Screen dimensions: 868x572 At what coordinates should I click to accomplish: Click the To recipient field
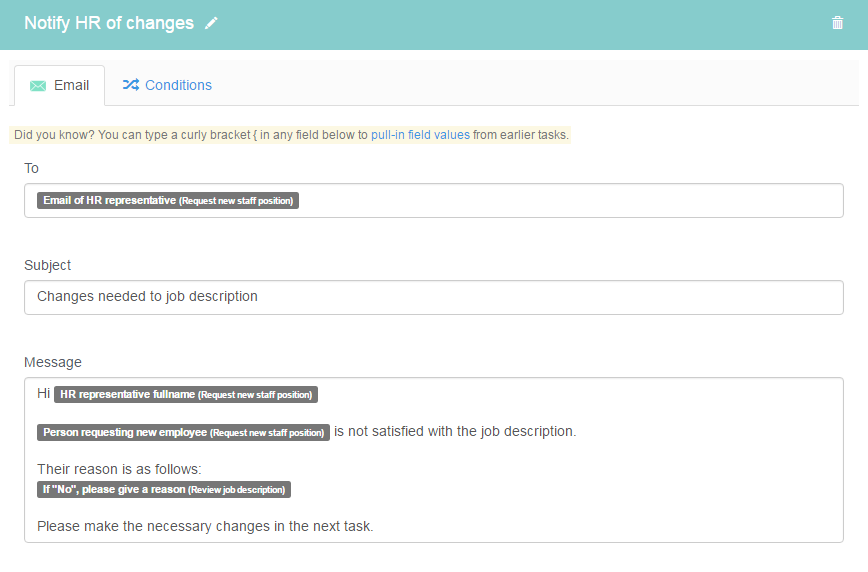pos(433,200)
